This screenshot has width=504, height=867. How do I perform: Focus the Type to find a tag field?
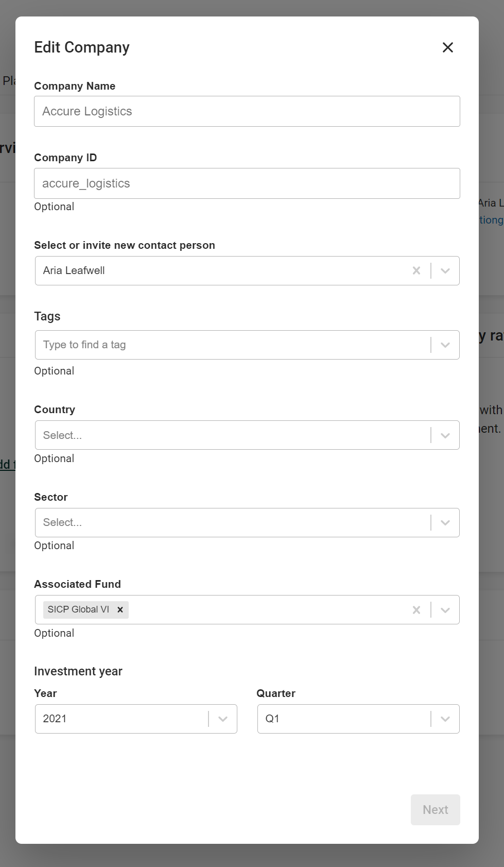coord(232,345)
